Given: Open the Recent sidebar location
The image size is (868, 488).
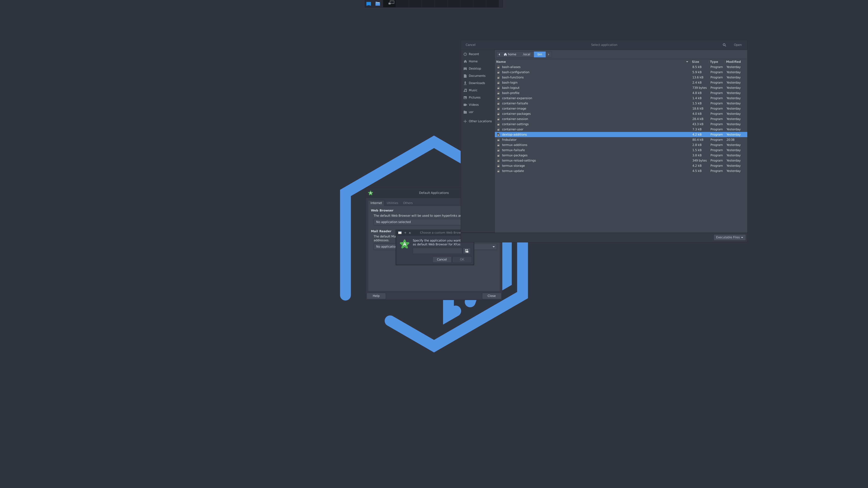Looking at the screenshot, I should point(473,54).
